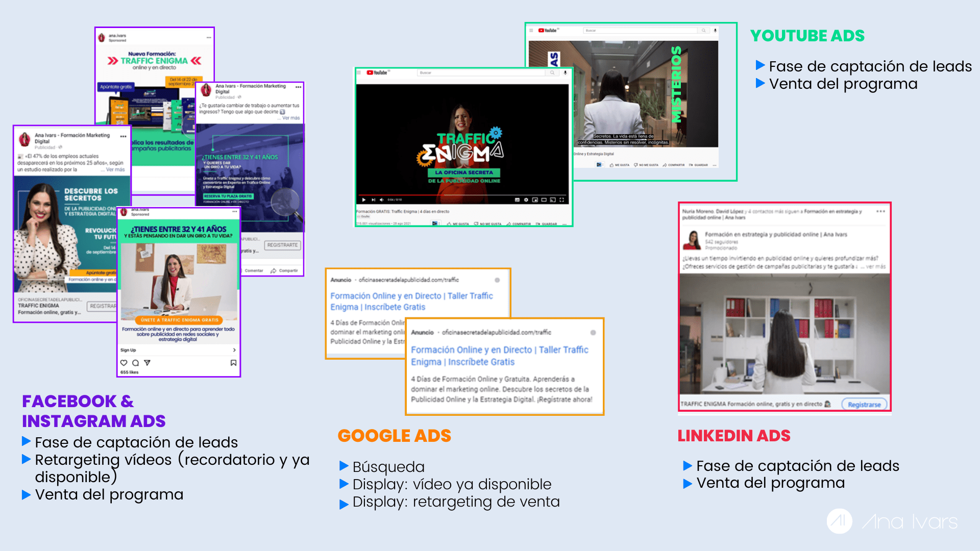Click Compartir on the purple Facebook ad

pyautogui.click(x=284, y=270)
